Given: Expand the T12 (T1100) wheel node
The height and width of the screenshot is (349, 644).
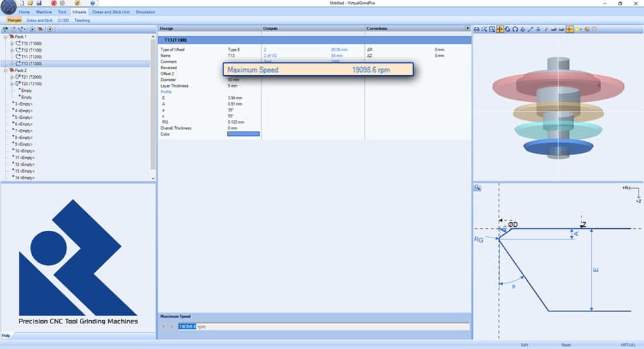Looking at the screenshot, I should tap(12, 50).
